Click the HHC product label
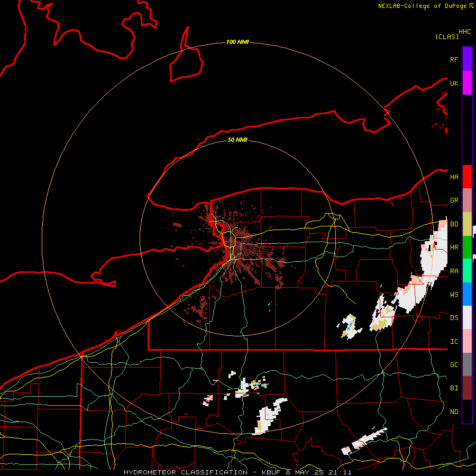The image size is (476, 476). coord(464,32)
